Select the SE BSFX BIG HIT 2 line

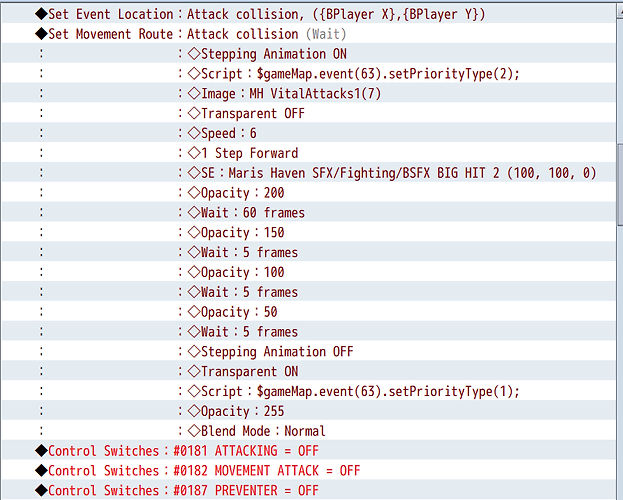click(x=308, y=173)
